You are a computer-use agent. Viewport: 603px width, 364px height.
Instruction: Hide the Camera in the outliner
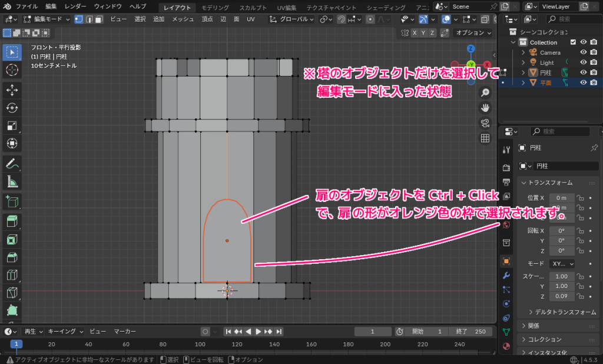[584, 52]
